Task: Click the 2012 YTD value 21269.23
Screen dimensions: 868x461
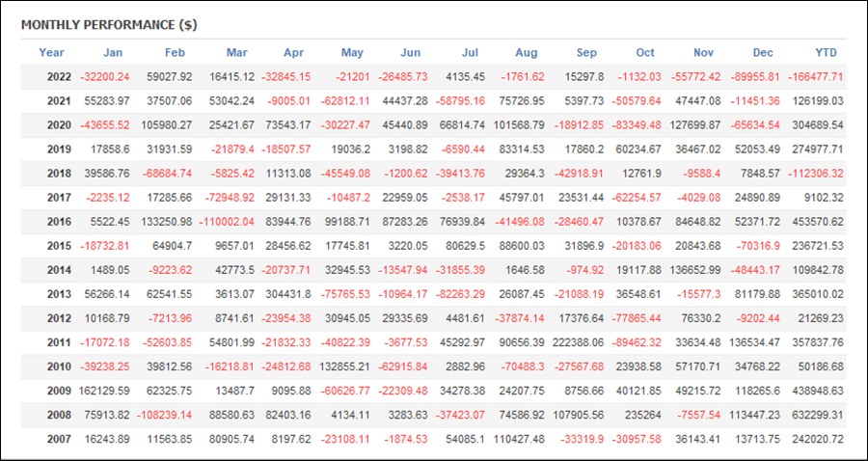Action: [821, 318]
